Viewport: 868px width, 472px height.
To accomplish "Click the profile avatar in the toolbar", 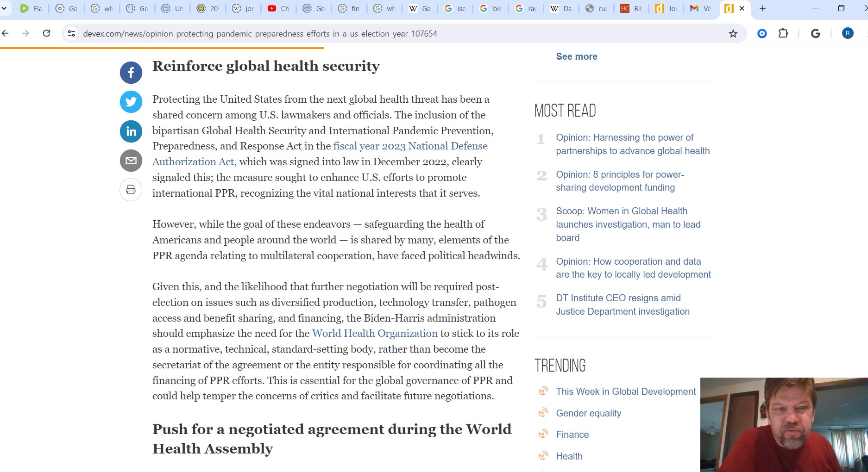I will pyautogui.click(x=848, y=33).
